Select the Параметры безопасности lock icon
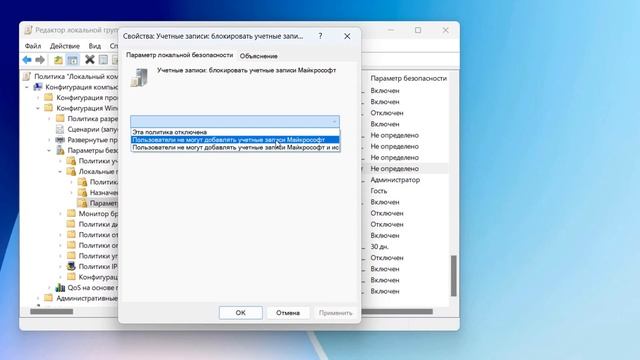Image resolution: width=640 pixels, height=360 pixels. [x=60, y=151]
